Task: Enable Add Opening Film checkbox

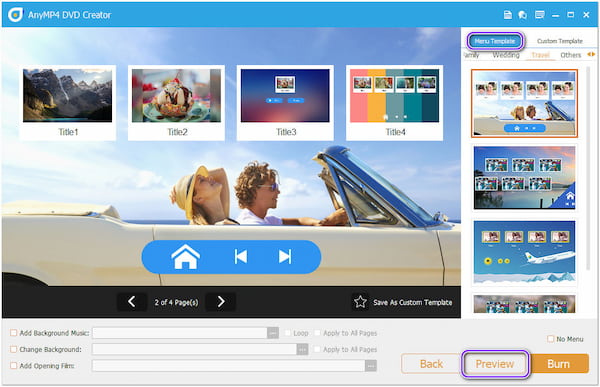Action: click(x=13, y=366)
